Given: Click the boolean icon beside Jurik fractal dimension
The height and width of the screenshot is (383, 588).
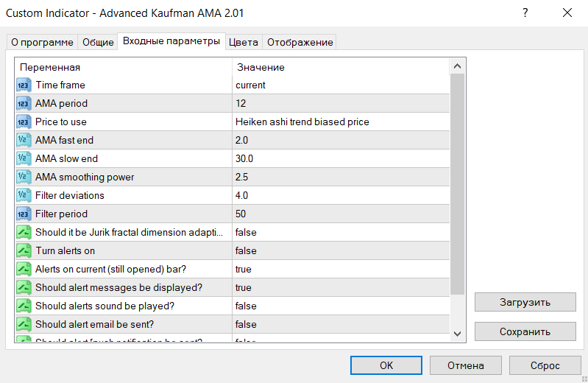Looking at the screenshot, I should [24, 232].
